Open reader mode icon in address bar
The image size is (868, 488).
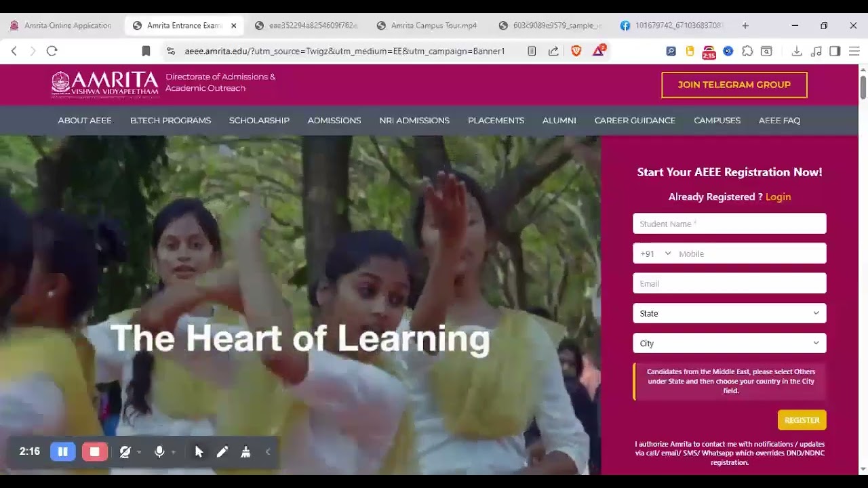click(532, 51)
